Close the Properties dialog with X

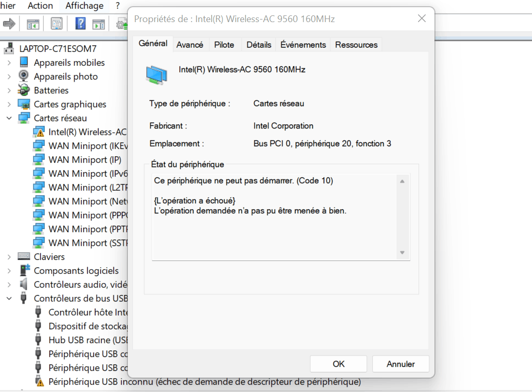click(422, 18)
